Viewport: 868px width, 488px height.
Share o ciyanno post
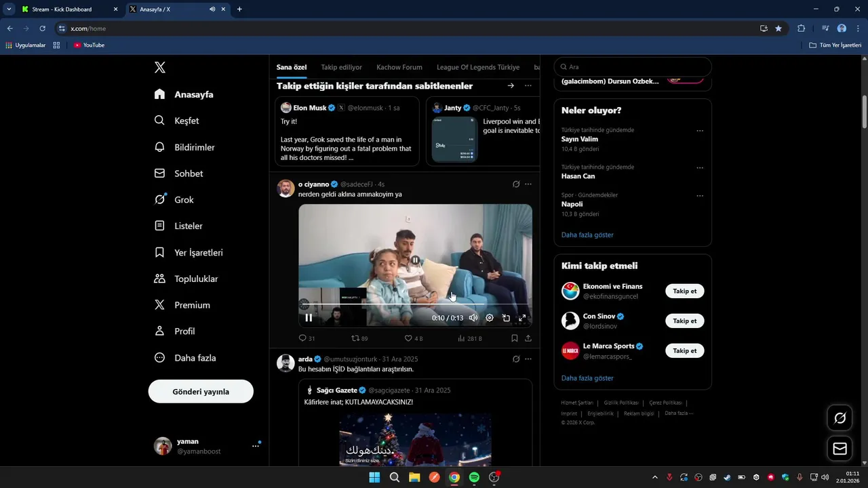click(x=528, y=338)
